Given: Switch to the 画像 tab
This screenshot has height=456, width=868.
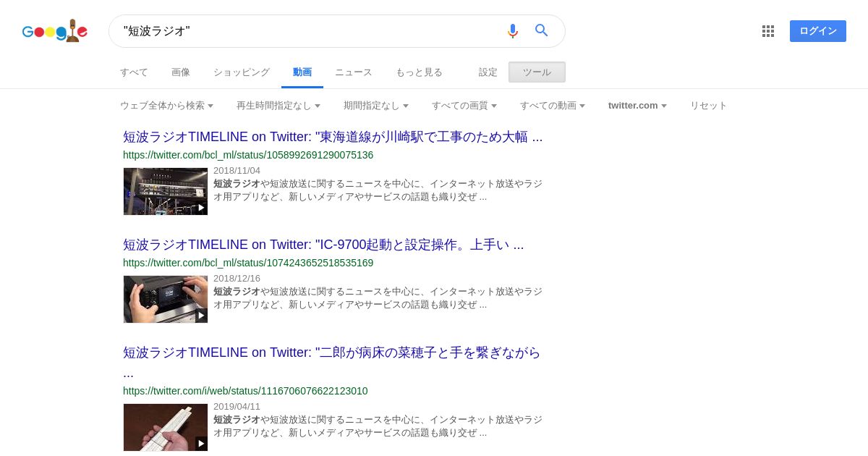Looking at the screenshot, I should coord(181,72).
